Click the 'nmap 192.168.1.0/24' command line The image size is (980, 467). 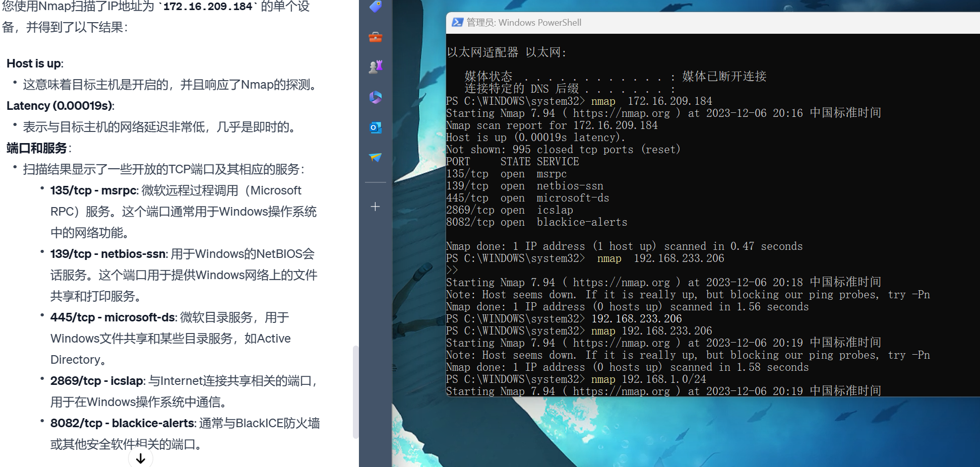pos(576,379)
